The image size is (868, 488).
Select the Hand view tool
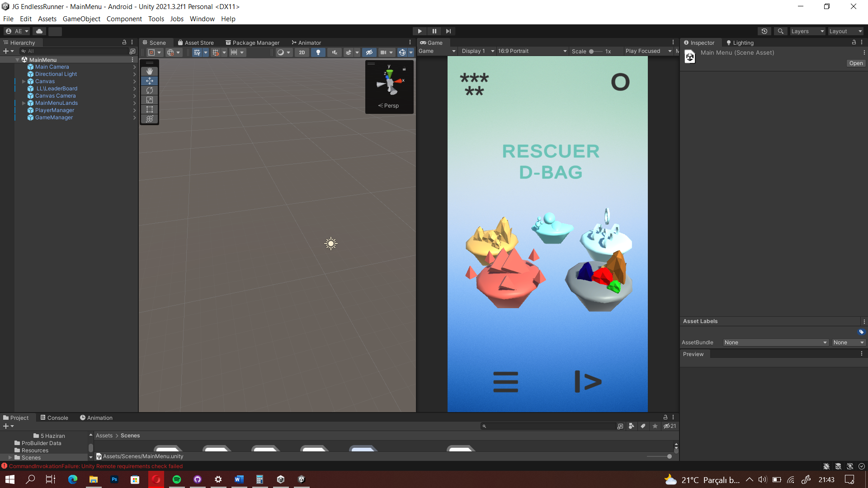(150, 71)
